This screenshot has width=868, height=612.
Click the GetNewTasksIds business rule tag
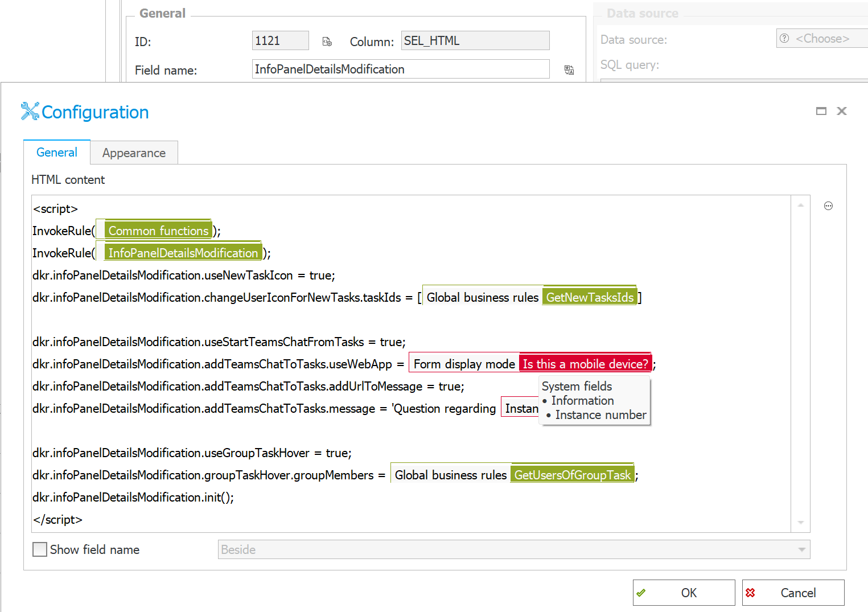(x=589, y=297)
